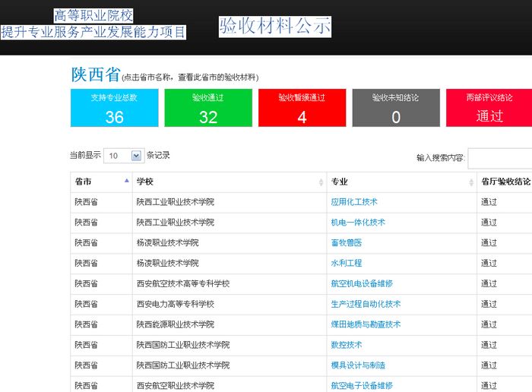Select the green 验收通过 32 tile
Viewport: 532px width, 392px height.
coord(207,108)
